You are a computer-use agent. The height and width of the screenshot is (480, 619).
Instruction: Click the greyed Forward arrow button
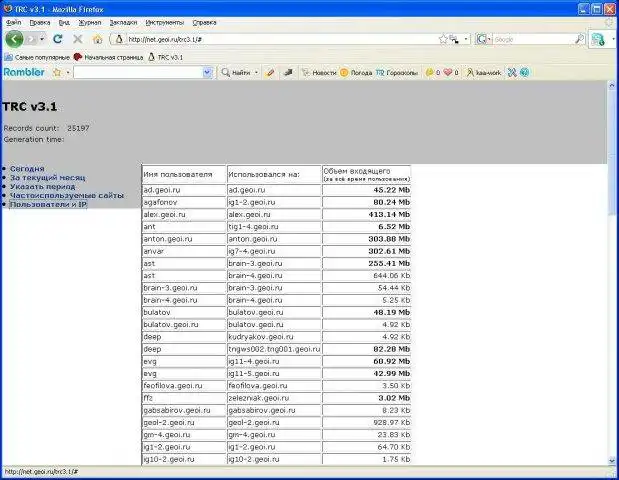point(32,39)
